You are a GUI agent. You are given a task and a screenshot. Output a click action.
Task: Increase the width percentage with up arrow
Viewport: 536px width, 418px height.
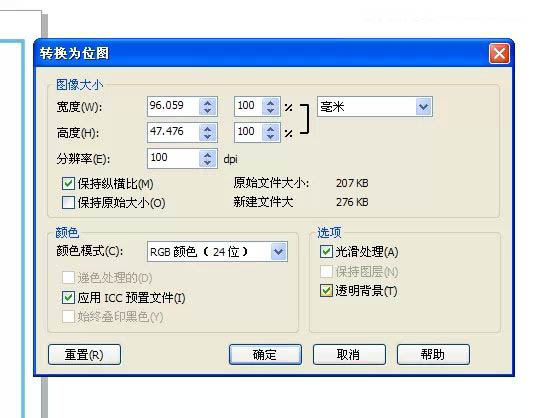[x=270, y=102]
